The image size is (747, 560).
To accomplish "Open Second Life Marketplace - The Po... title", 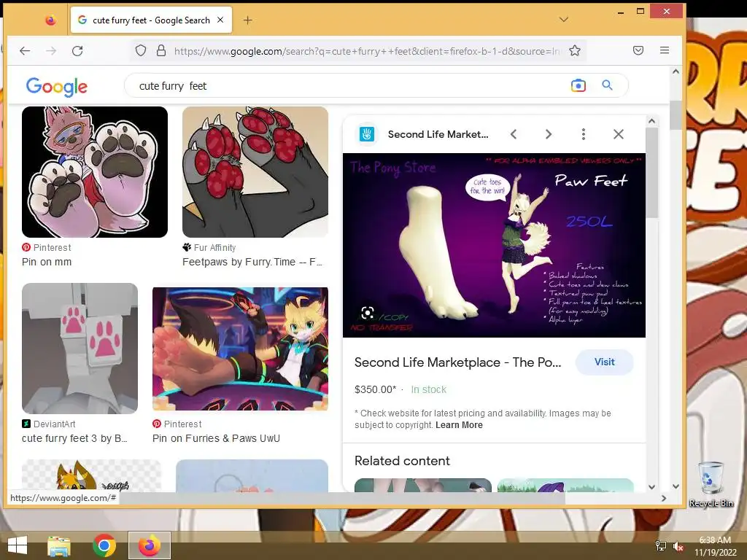I will (x=458, y=362).
